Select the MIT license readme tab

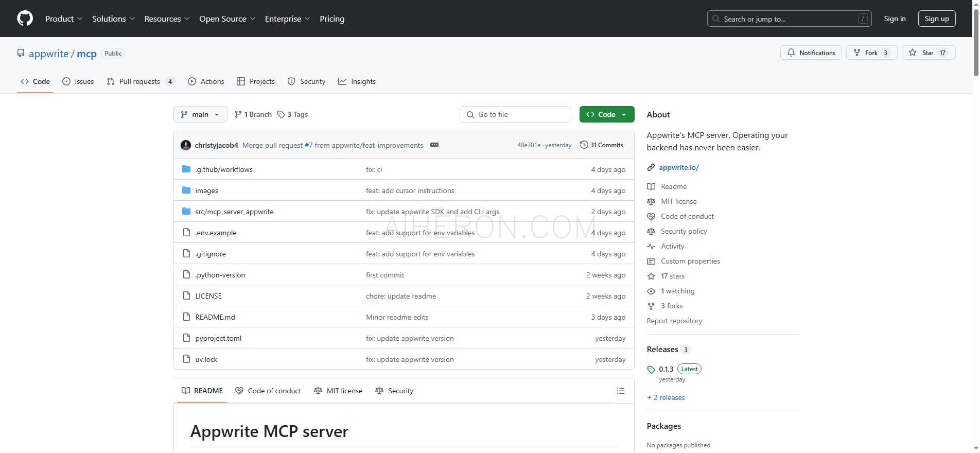pyautogui.click(x=338, y=391)
